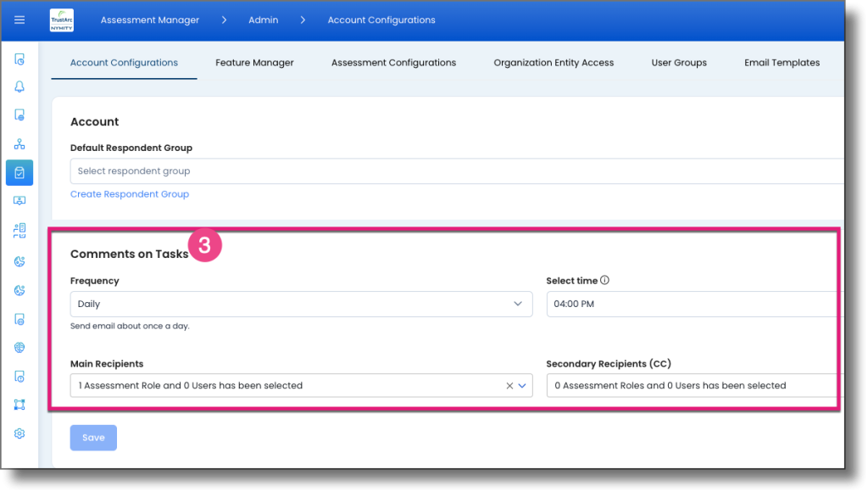Switch to Email Templates tab

(782, 63)
